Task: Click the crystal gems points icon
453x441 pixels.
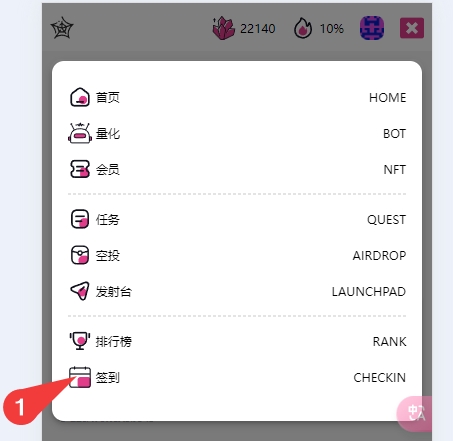Action: (x=223, y=28)
